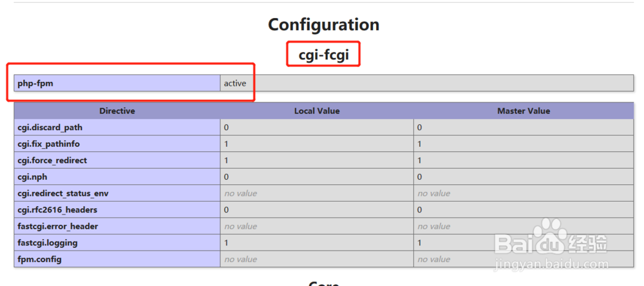This screenshot has width=644, height=286.
Task: Click the php-fpm row label
Action: [x=35, y=84]
